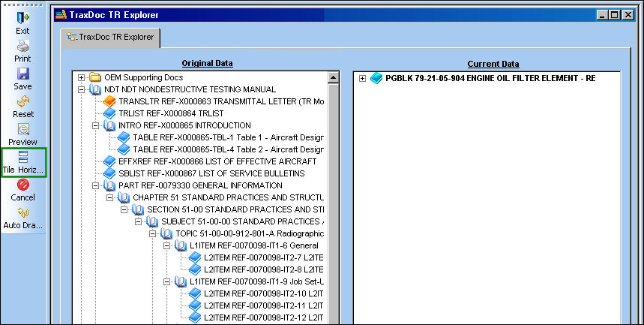Collapse L1ITEM REF-0070098-IT1-9 Job Set node
This screenshot has height=325, width=644.
[x=166, y=281]
